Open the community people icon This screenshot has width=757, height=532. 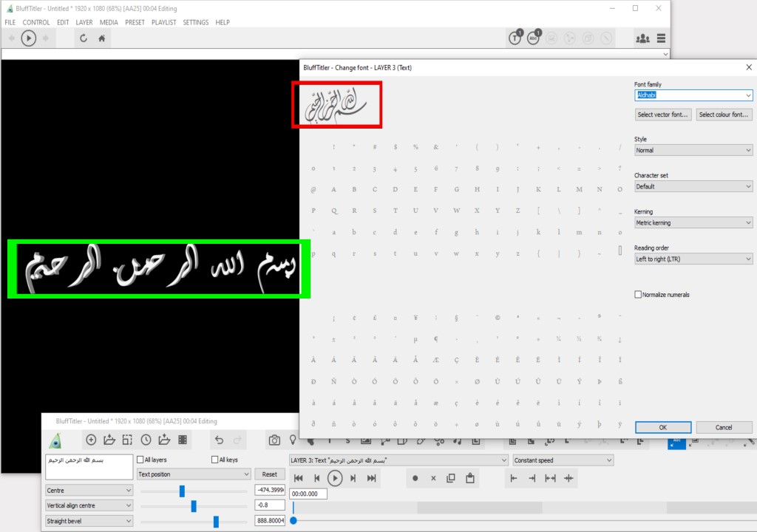point(642,38)
